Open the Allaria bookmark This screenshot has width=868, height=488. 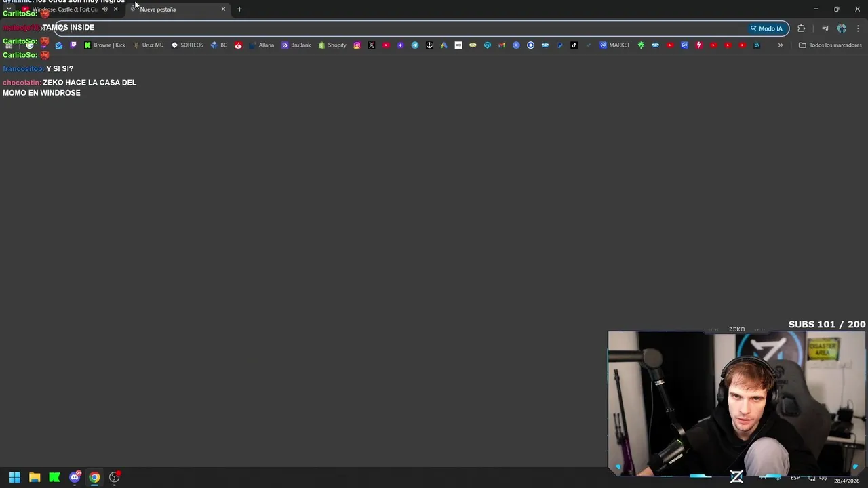pos(261,45)
